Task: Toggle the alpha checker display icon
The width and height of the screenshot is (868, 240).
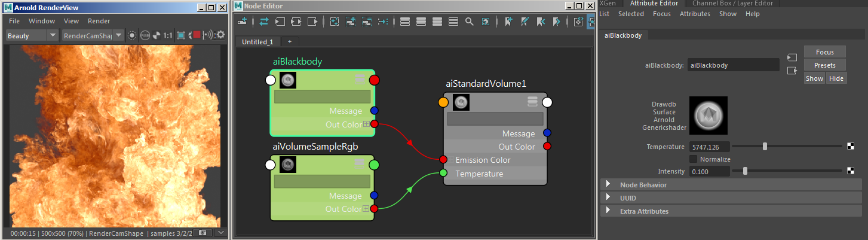Action: [x=156, y=35]
